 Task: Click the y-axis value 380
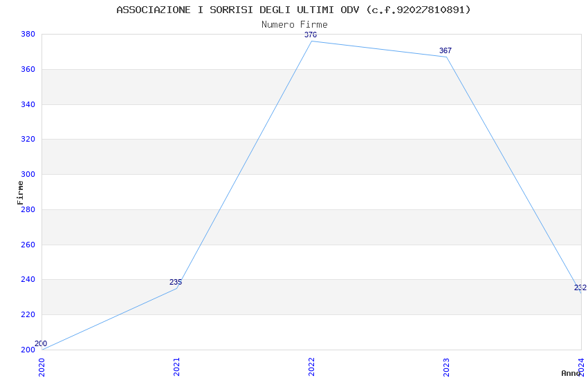pyautogui.click(x=28, y=35)
